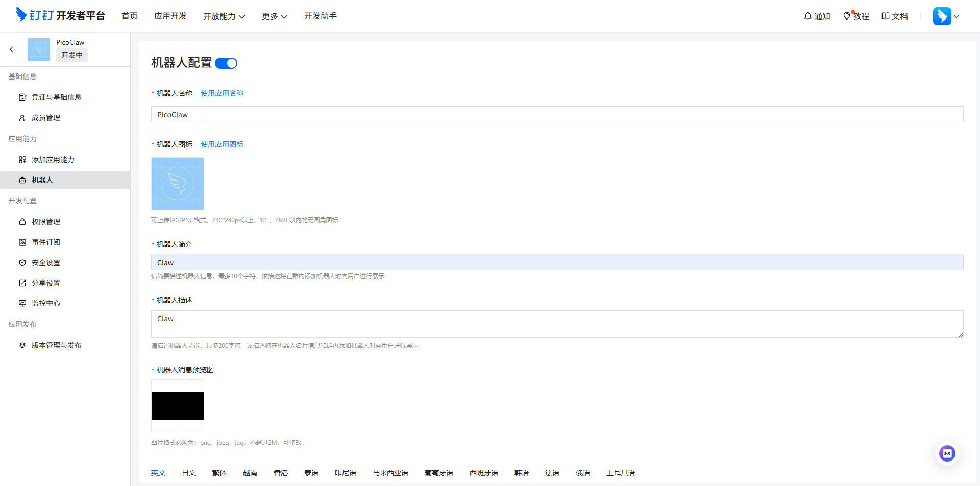Select the 成员管理 member icon in sidebar
This screenshot has width=980, height=486.
coord(22,117)
